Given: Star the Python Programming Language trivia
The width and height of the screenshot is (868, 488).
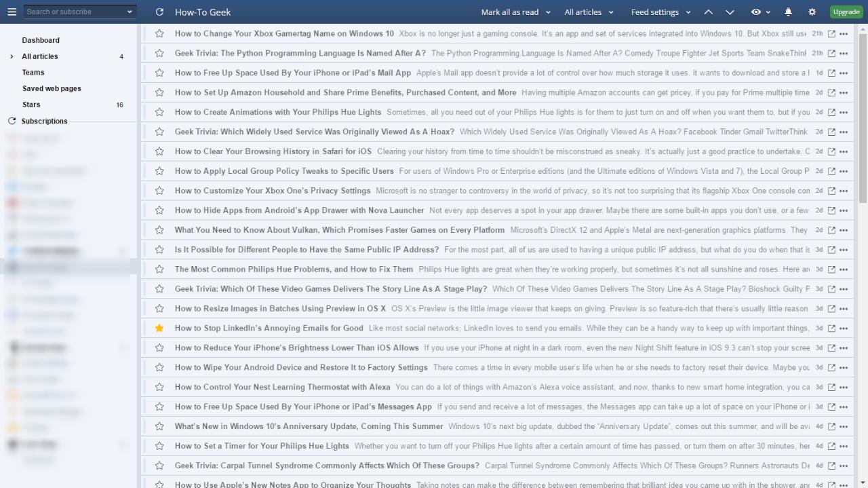Looking at the screenshot, I should point(159,53).
